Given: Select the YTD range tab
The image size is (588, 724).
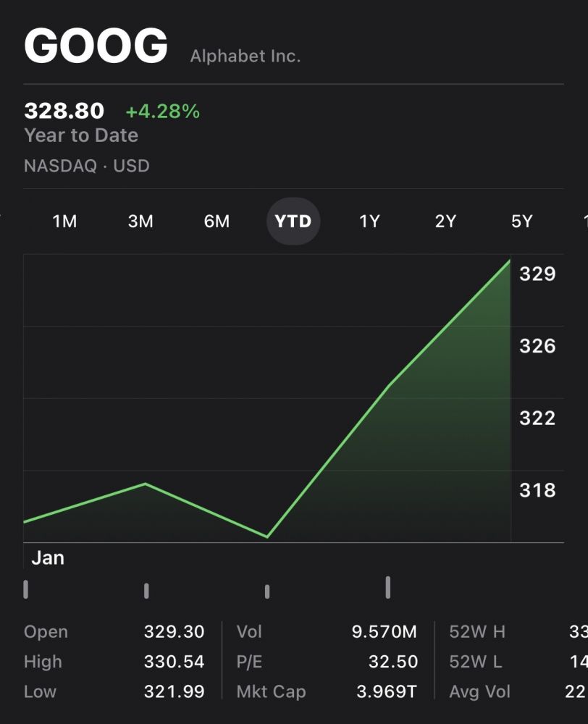Looking at the screenshot, I should [x=293, y=222].
